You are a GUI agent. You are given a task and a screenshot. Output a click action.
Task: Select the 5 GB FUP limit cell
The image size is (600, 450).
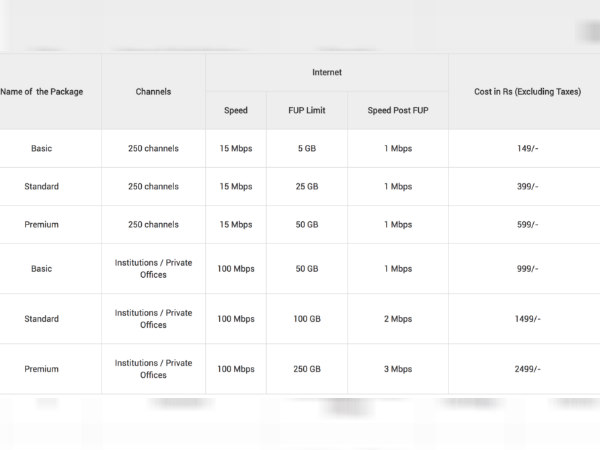[x=307, y=148]
